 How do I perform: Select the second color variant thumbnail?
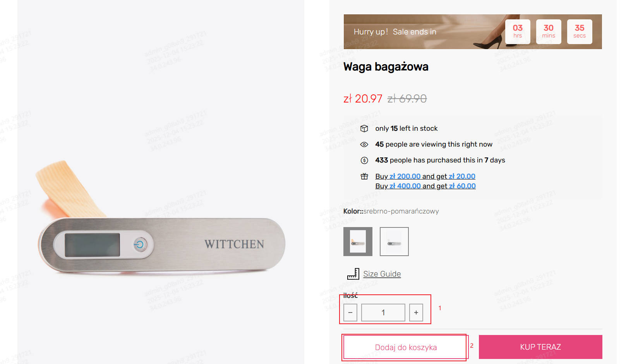[394, 241]
